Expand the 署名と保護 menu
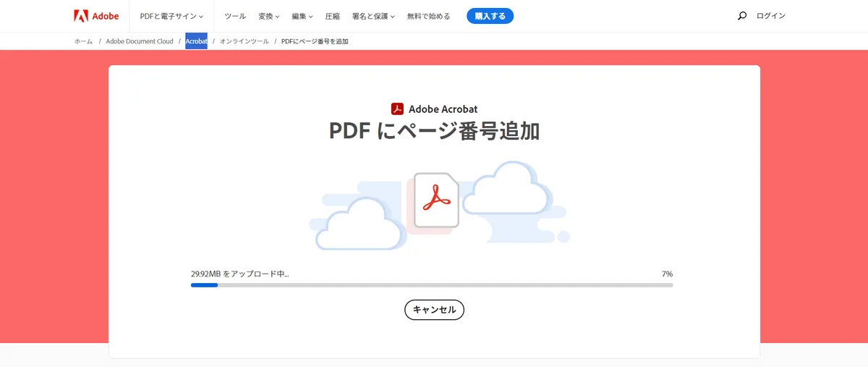 tap(373, 16)
